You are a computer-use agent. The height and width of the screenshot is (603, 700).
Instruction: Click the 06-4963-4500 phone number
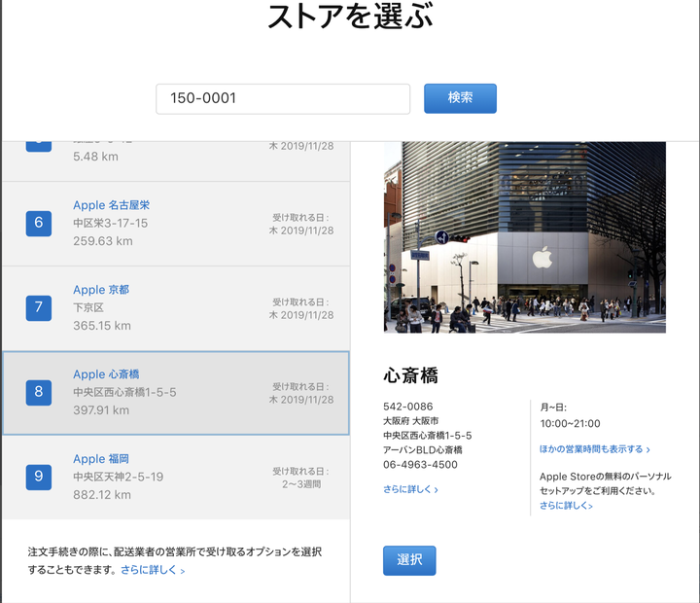[420, 465]
